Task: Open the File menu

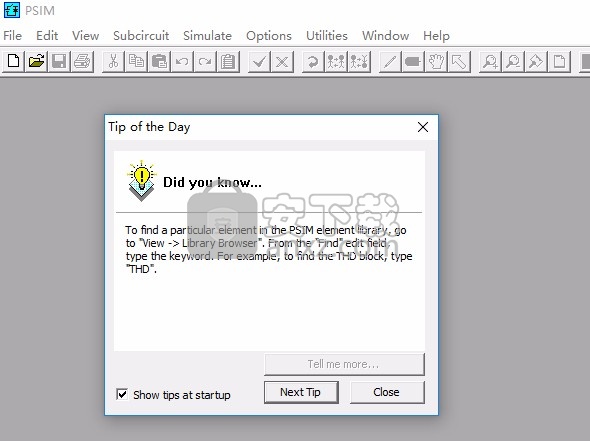Action: [x=12, y=36]
